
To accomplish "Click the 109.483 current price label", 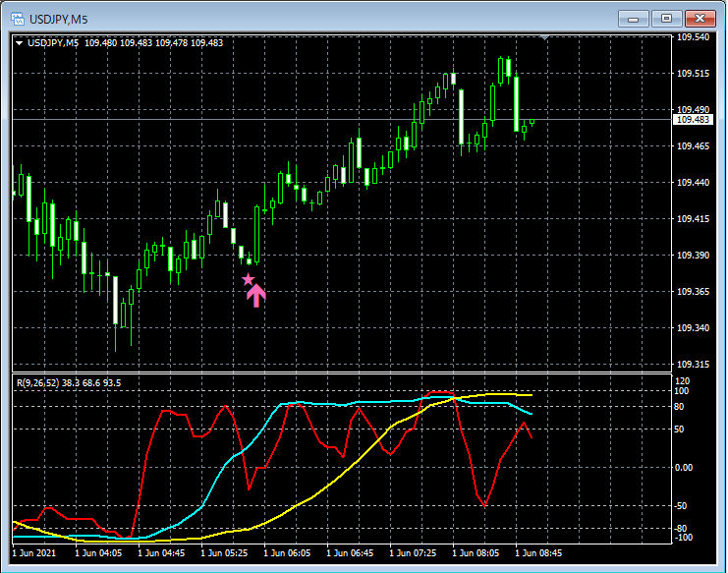I will [694, 120].
